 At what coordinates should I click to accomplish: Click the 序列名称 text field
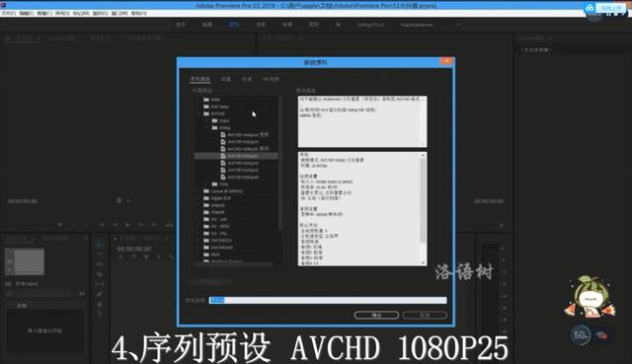pyautogui.click(x=328, y=301)
